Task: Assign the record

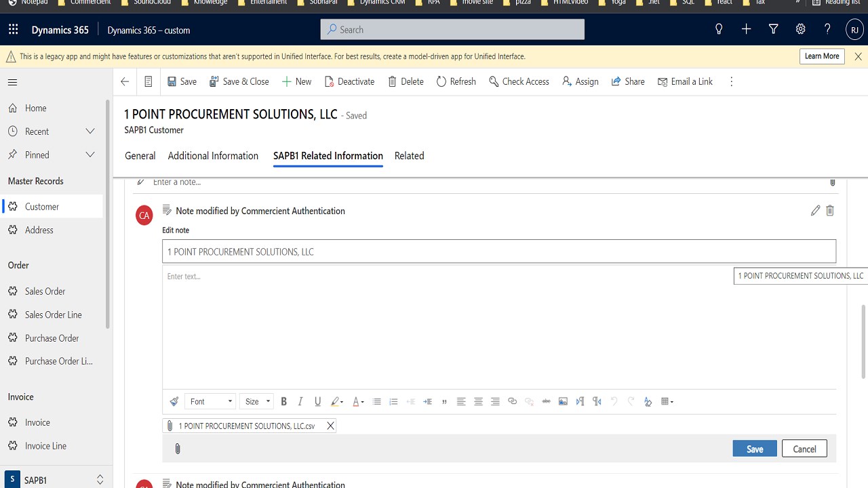Action: tap(580, 81)
